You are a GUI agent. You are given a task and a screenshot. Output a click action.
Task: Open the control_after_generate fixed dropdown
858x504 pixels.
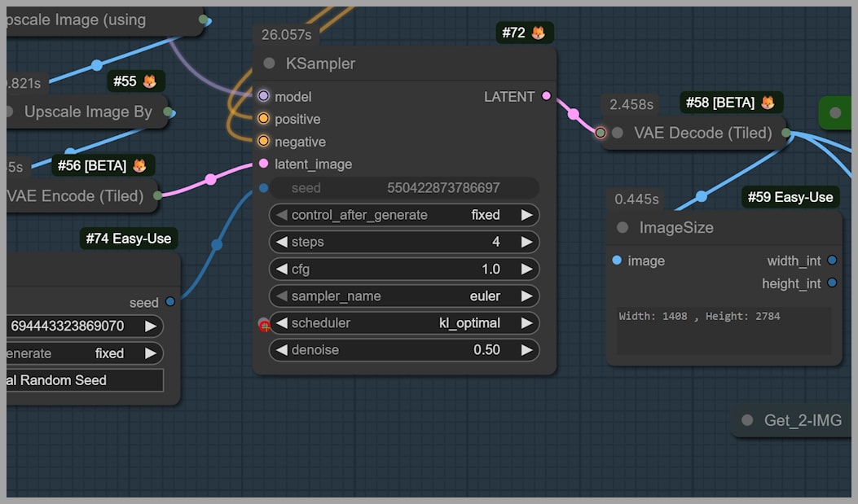pyautogui.click(x=404, y=215)
